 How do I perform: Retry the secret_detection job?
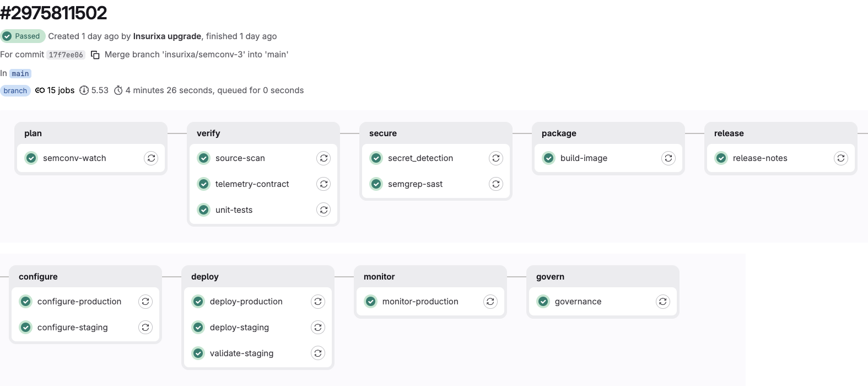pyautogui.click(x=496, y=158)
